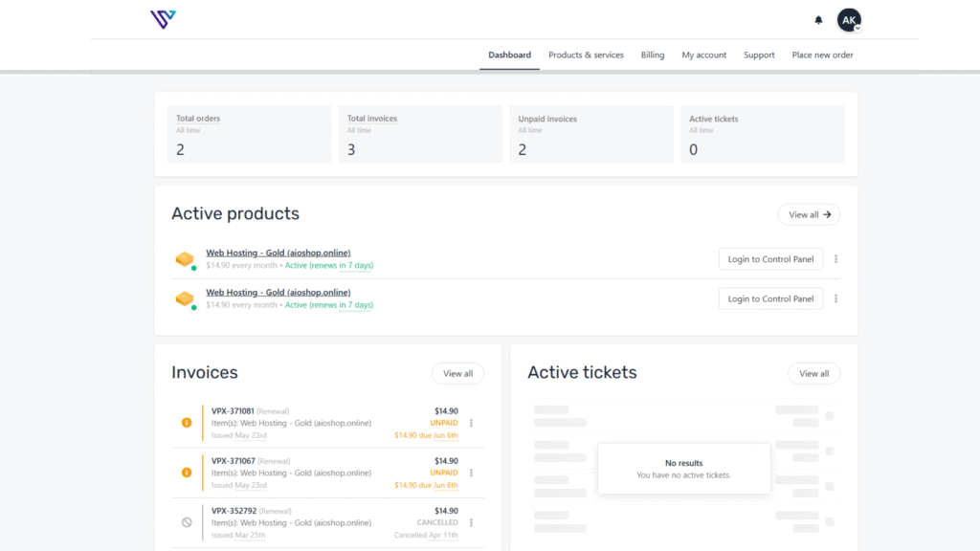Switch to the Billing tab
980x551 pixels.
point(652,55)
